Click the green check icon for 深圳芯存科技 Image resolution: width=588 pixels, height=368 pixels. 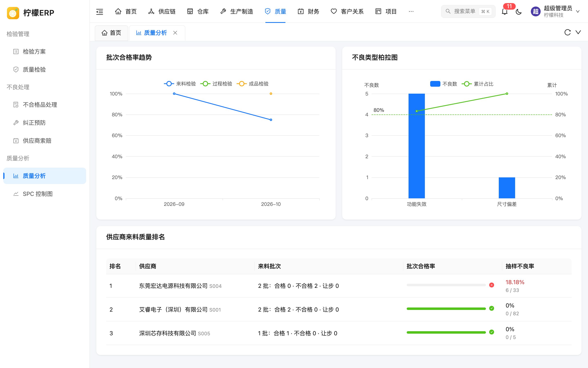492,332
